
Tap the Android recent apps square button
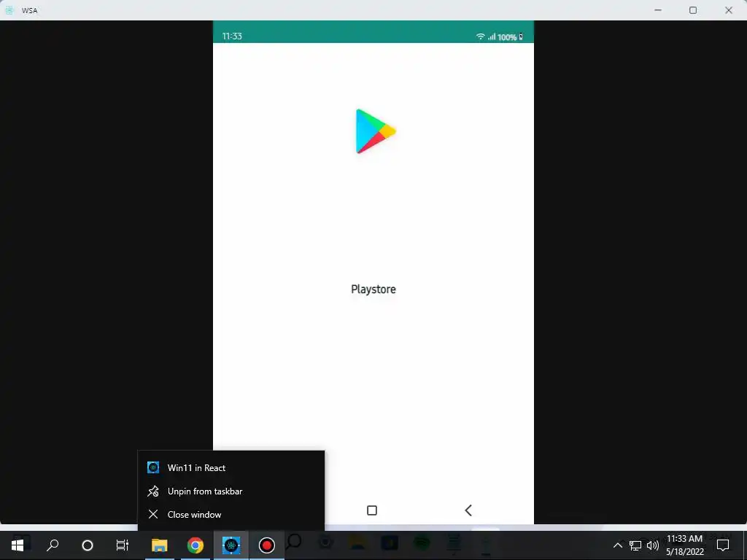coord(372,510)
